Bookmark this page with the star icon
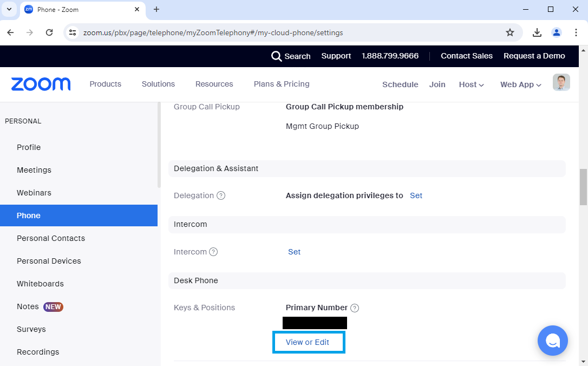The image size is (588, 366). 510,32
